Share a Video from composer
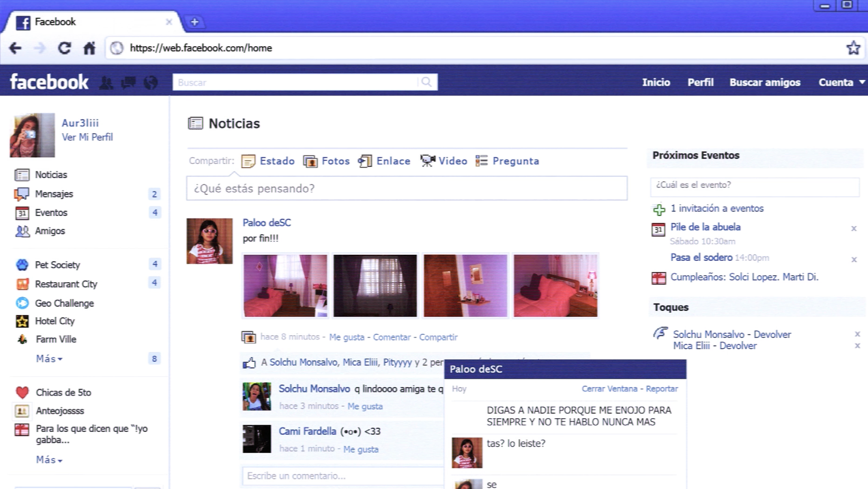This screenshot has width=868, height=489. [444, 161]
